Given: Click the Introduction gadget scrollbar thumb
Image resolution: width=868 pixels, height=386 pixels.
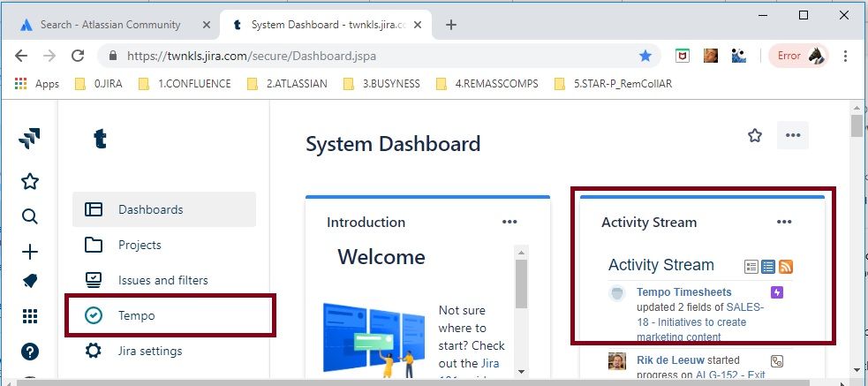Looking at the screenshot, I should (x=521, y=283).
